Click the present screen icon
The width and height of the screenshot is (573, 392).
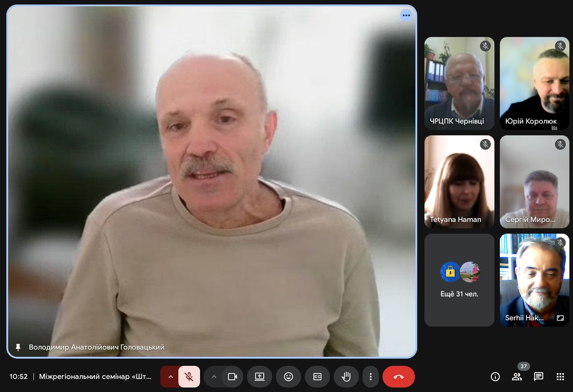click(260, 377)
